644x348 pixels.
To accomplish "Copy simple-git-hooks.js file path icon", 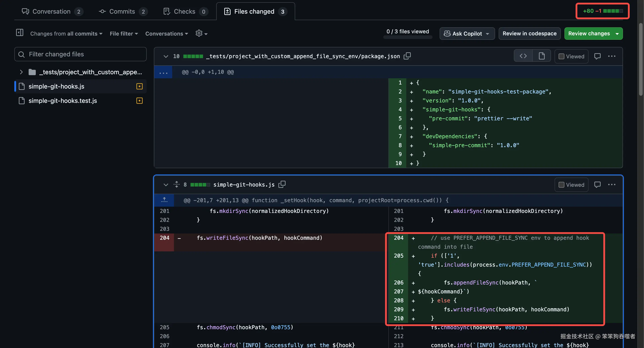I will pyautogui.click(x=282, y=185).
